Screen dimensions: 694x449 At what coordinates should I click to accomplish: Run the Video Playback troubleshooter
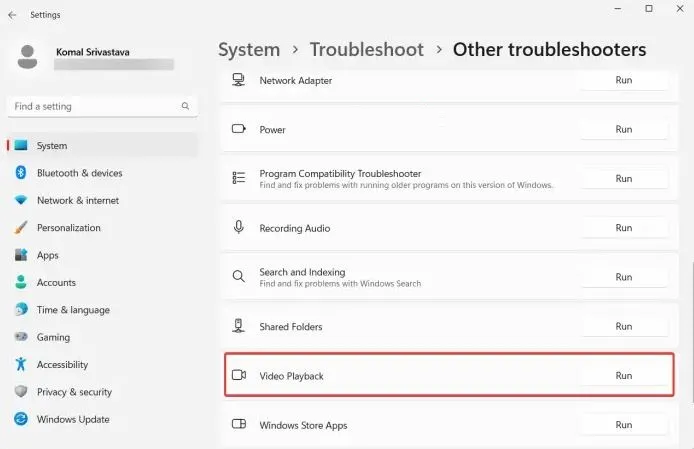point(623,376)
